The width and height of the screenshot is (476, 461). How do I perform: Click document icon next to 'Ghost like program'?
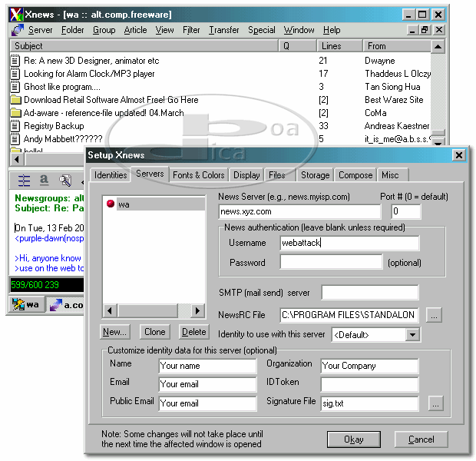coord(15,87)
